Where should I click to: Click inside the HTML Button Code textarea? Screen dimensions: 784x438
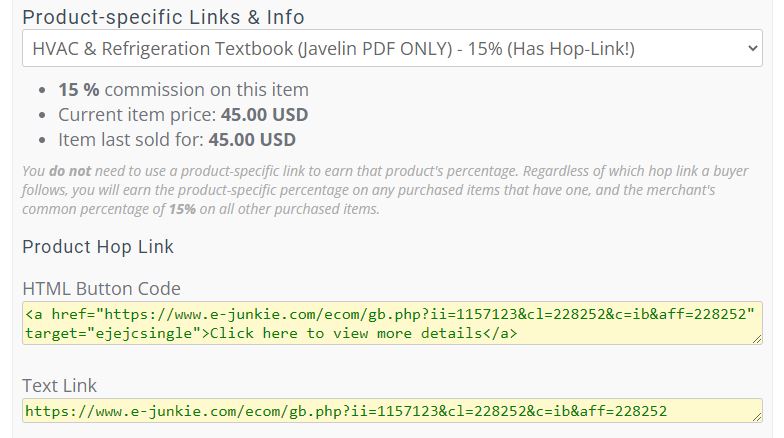click(392, 323)
